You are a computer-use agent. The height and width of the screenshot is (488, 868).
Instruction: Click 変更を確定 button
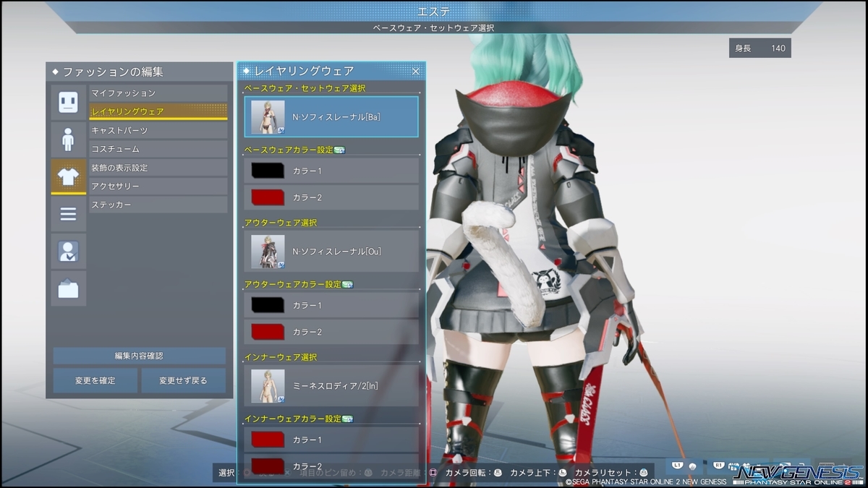pyautogui.click(x=95, y=380)
